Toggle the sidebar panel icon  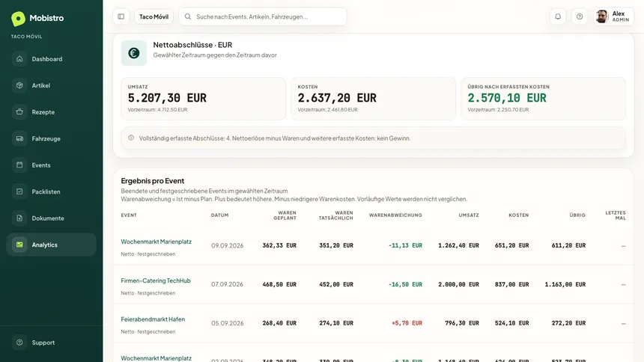(121, 16)
